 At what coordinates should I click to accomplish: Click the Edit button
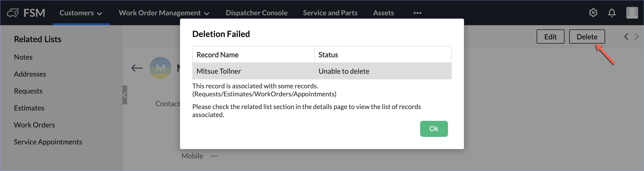point(550,37)
